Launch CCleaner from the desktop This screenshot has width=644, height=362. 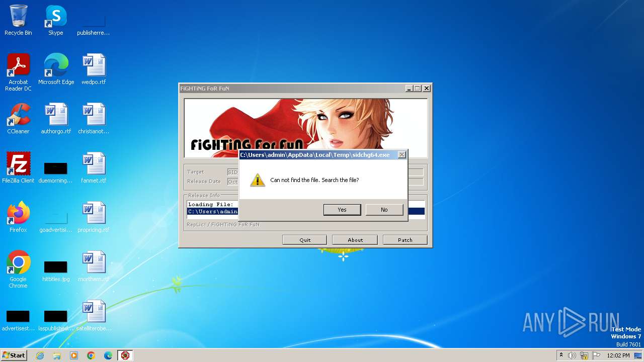point(18,119)
